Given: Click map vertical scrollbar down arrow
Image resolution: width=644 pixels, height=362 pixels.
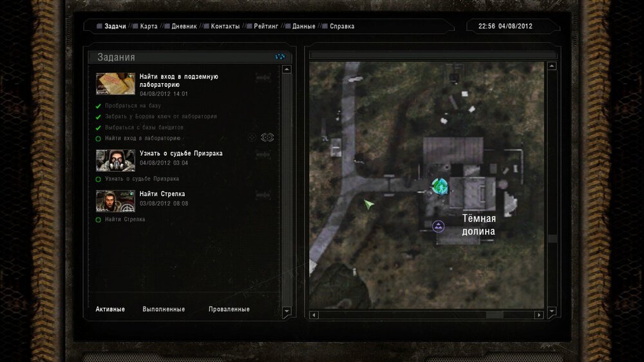Looking at the screenshot, I should (x=552, y=311).
